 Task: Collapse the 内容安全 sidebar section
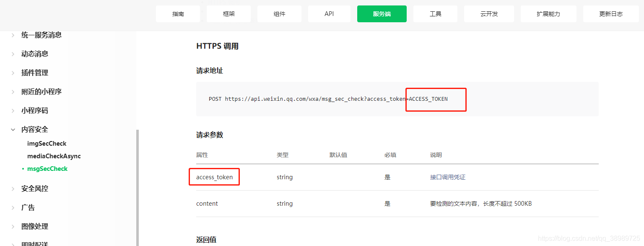coord(34,129)
